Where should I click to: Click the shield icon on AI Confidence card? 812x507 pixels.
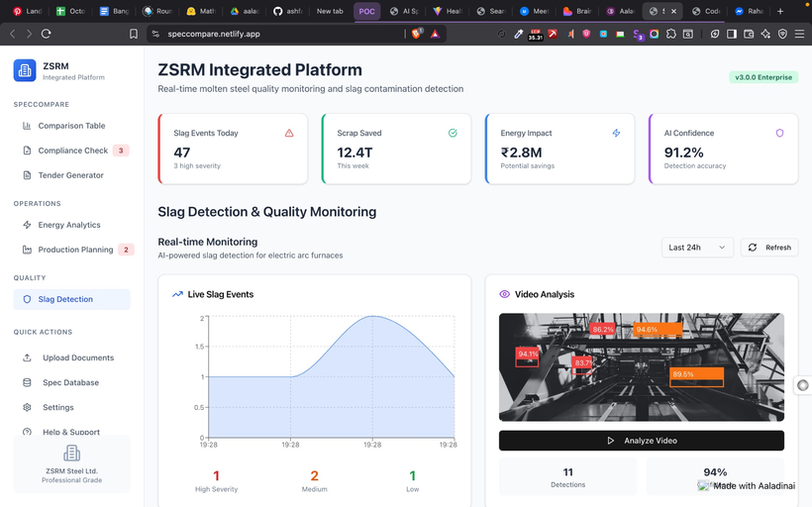coord(779,133)
